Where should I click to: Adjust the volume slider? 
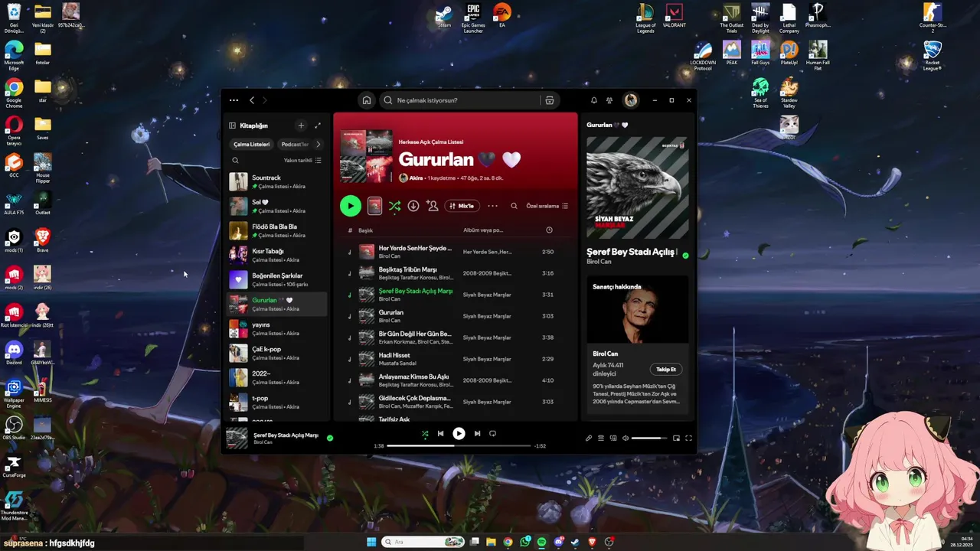pyautogui.click(x=649, y=439)
